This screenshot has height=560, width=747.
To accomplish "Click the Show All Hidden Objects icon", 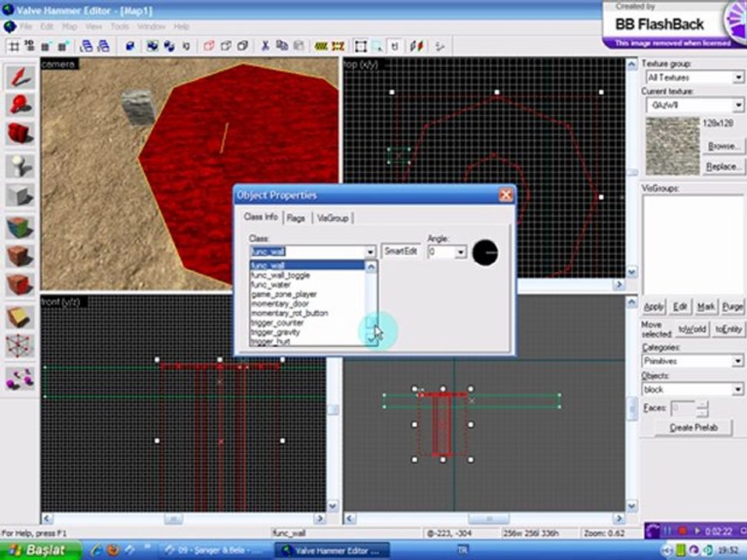I will (x=243, y=46).
